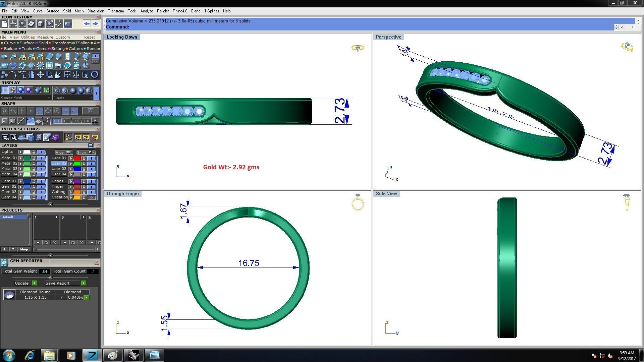Click the Update button in Gem Reporter

tap(22, 283)
